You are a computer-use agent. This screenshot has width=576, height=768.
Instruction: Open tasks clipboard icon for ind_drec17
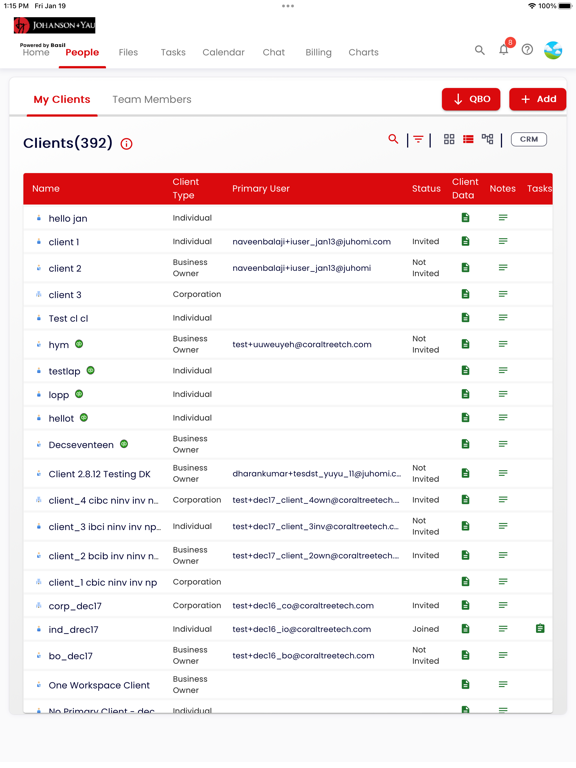tap(540, 628)
